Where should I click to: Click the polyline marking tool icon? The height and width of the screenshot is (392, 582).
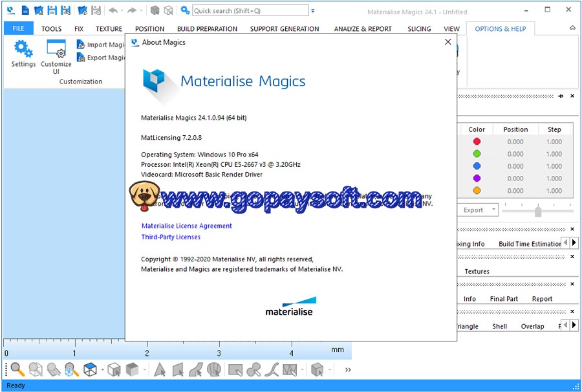[x=272, y=369]
